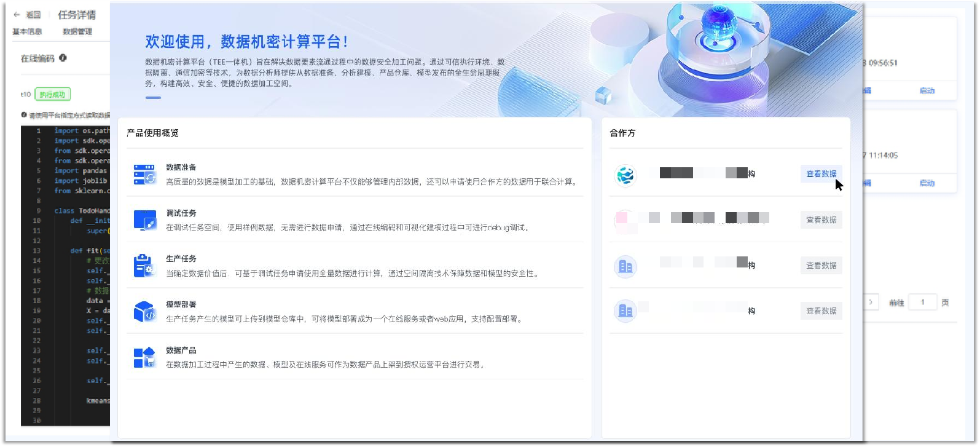Click the 调试任务 icon

click(x=145, y=220)
